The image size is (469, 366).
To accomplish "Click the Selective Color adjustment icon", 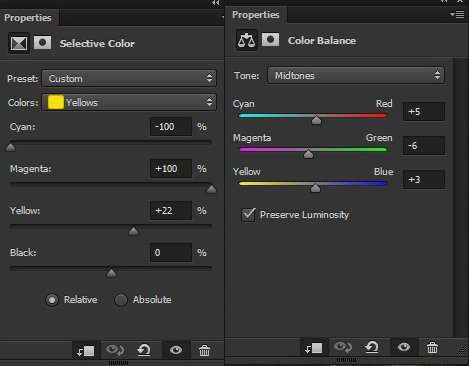I will (x=19, y=43).
